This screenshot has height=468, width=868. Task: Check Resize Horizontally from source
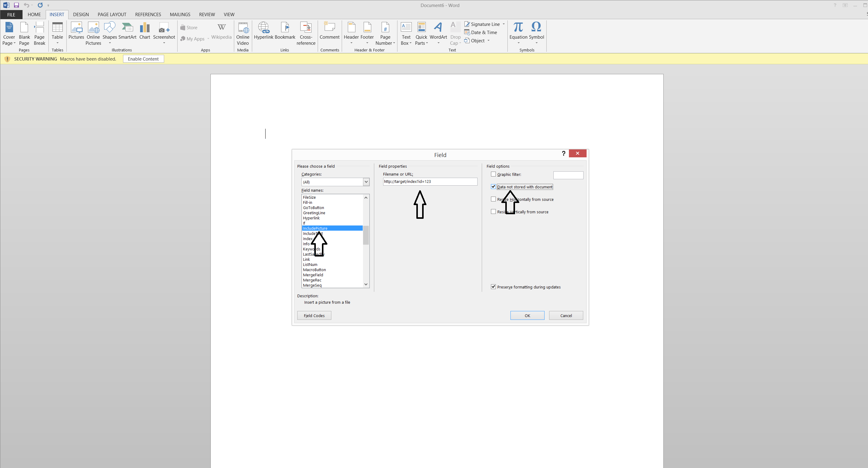click(493, 199)
